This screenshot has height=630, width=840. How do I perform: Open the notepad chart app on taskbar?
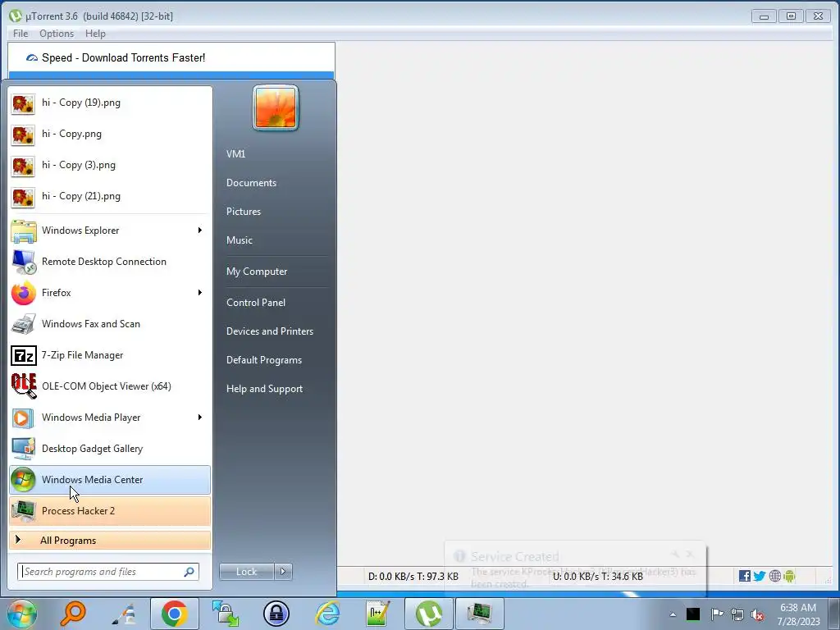pyautogui.click(x=377, y=614)
